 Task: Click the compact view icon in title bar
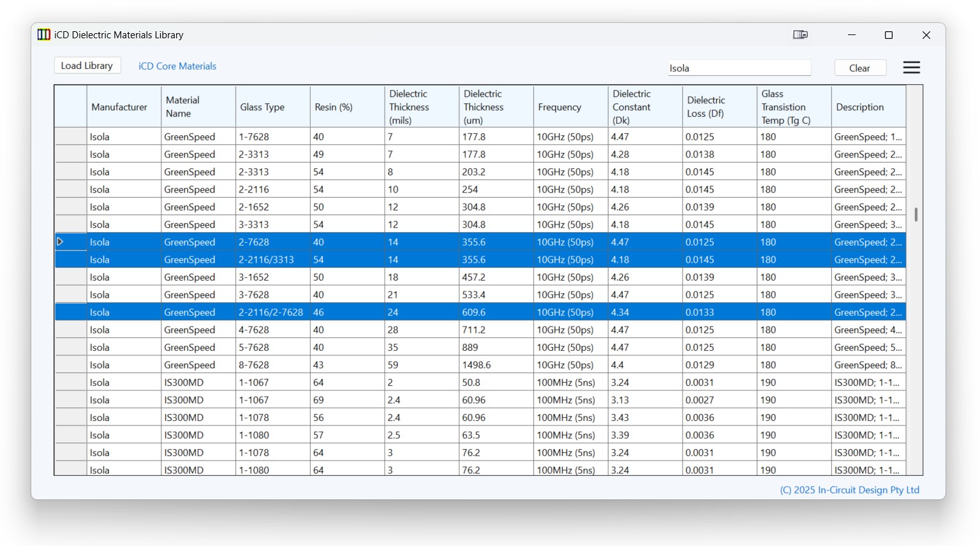point(800,34)
